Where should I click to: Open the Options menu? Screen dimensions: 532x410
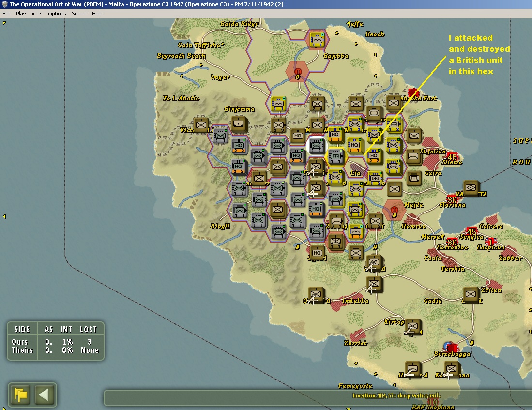pos(57,14)
